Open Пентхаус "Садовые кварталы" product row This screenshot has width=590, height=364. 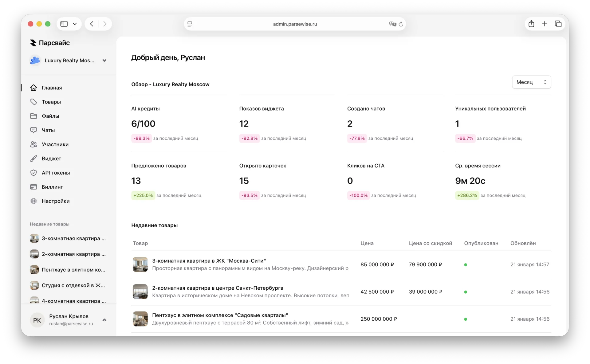pyautogui.click(x=220, y=315)
